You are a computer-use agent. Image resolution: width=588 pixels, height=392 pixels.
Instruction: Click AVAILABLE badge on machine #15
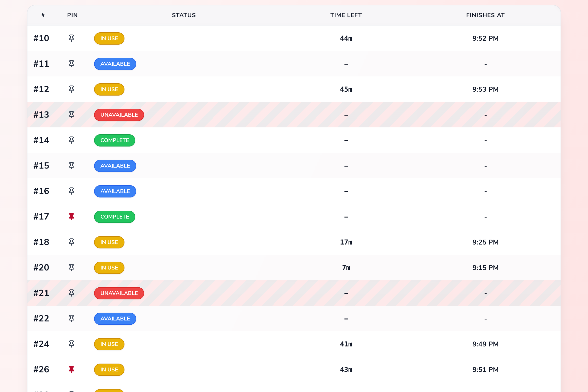(115, 166)
